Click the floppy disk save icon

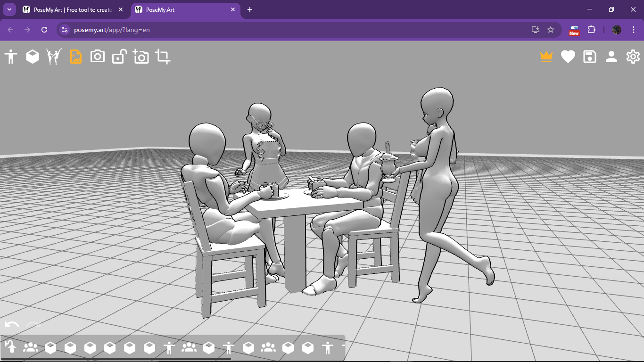pos(589,57)
